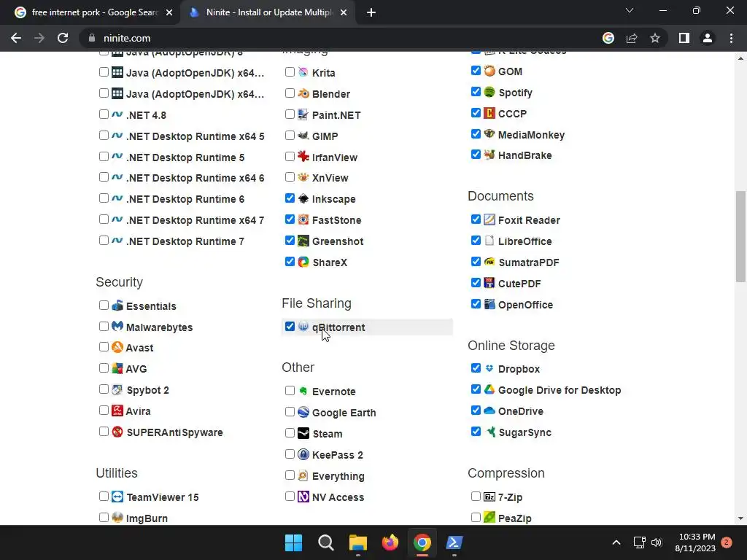The height and width of the screenshot is (560, 747).
Task: Click the qBittorrent icon
Action: tap(303, 327)
